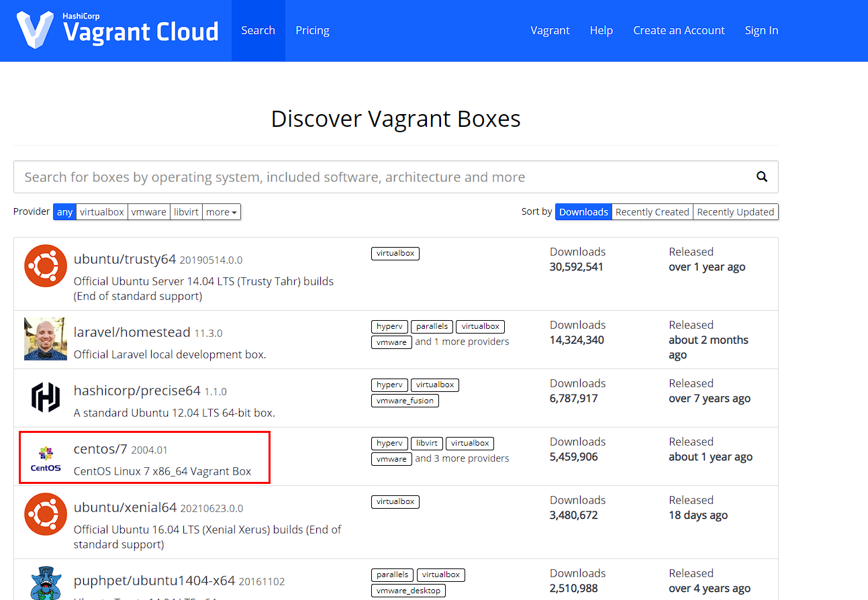Click the CentOS logo icon
868x600 pixels.
tap(46, 458)
